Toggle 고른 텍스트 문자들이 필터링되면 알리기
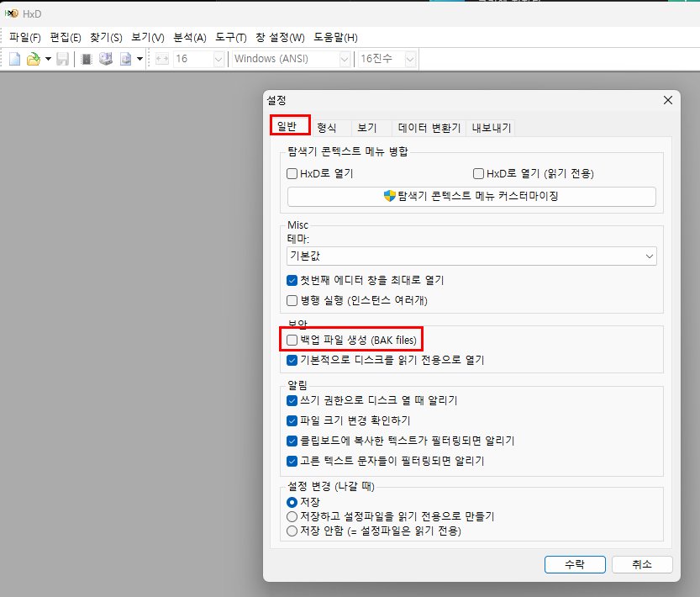Image resolution: width=700 pixels, height=597 pixels. coord(292,461)
